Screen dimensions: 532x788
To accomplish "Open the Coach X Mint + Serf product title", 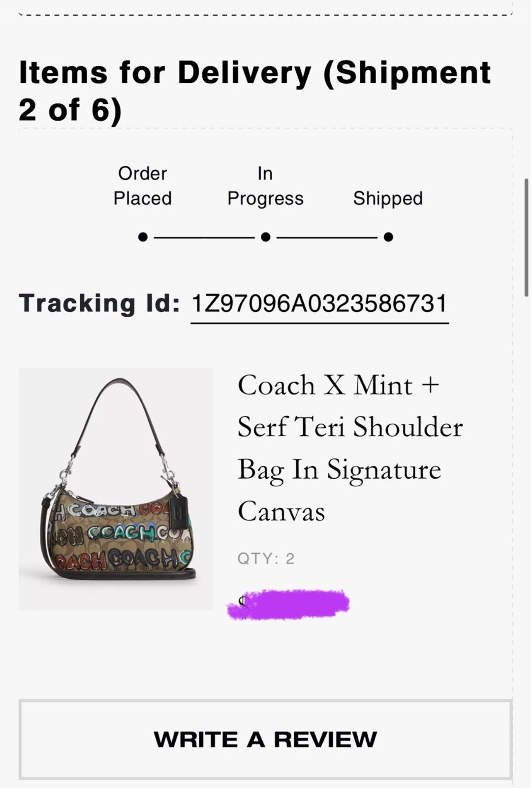I will pos(350,448).
